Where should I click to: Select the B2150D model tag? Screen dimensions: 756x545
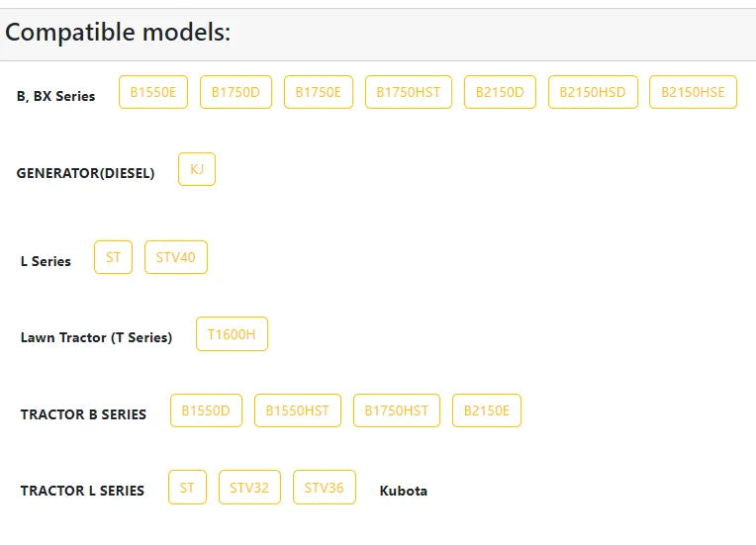(x=500, y=92)
